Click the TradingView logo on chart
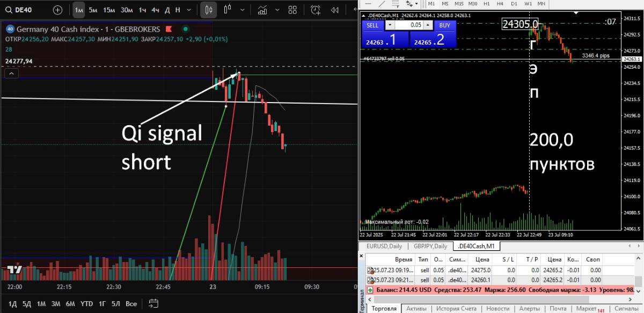The height and width of the screenshot is (313, 644). [14, 270]
